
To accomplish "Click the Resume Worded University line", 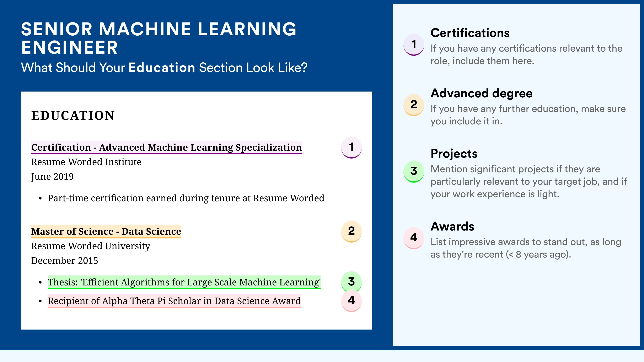I will pos(91,246).
